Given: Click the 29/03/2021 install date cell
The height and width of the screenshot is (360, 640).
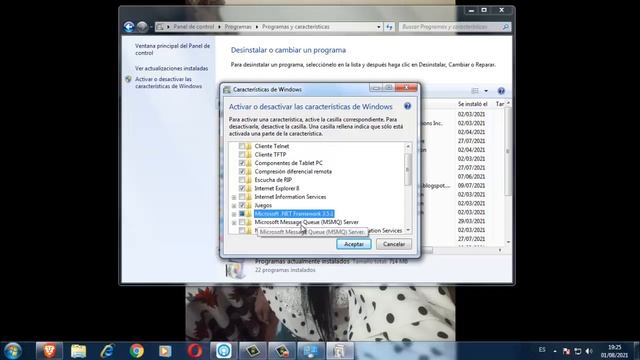Looking at the screenshot, I should click(x=471, y=221).
